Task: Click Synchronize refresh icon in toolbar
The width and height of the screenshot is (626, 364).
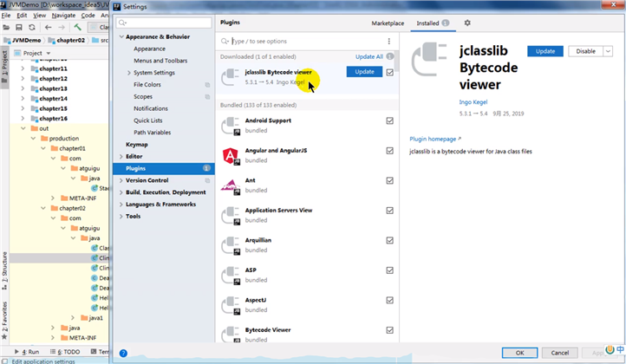Action: (32, 27)
